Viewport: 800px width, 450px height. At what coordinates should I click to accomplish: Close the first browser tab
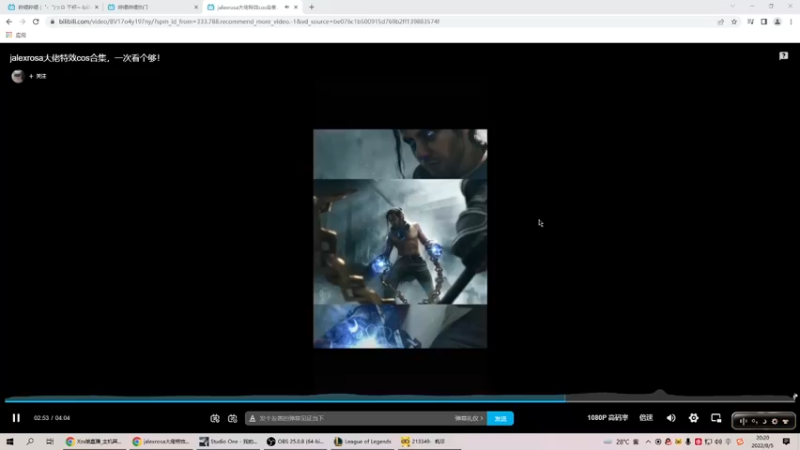pyautogui.click(x=96, y=7)
